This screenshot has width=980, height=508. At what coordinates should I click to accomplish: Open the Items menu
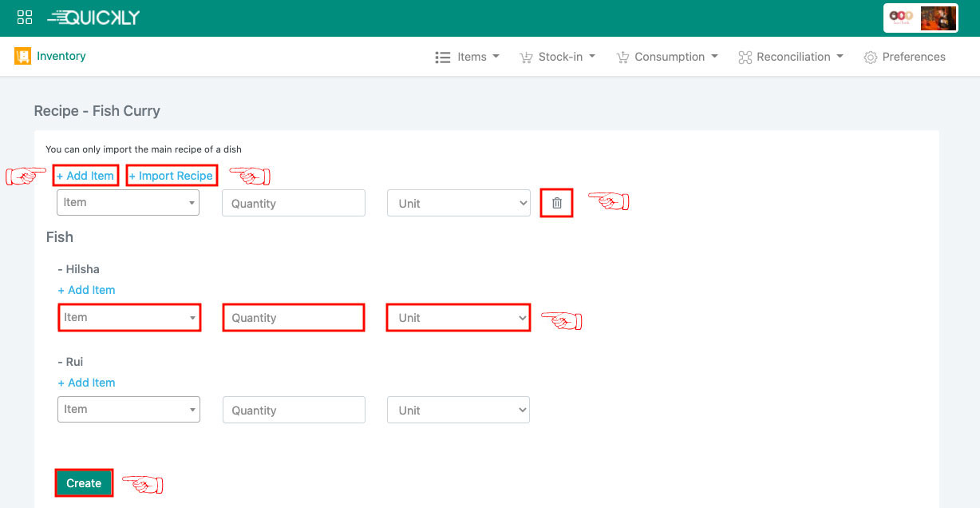click(x=468, y=57)
